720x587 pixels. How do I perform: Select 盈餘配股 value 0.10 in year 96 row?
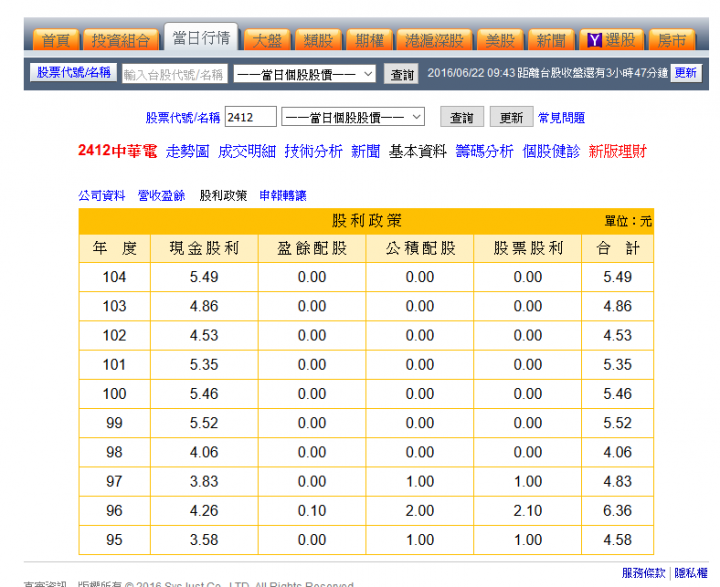pos(312,511)
